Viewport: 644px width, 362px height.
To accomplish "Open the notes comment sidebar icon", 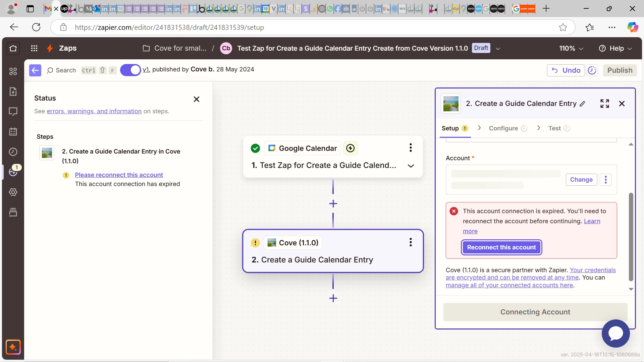I will pos(13,112).
